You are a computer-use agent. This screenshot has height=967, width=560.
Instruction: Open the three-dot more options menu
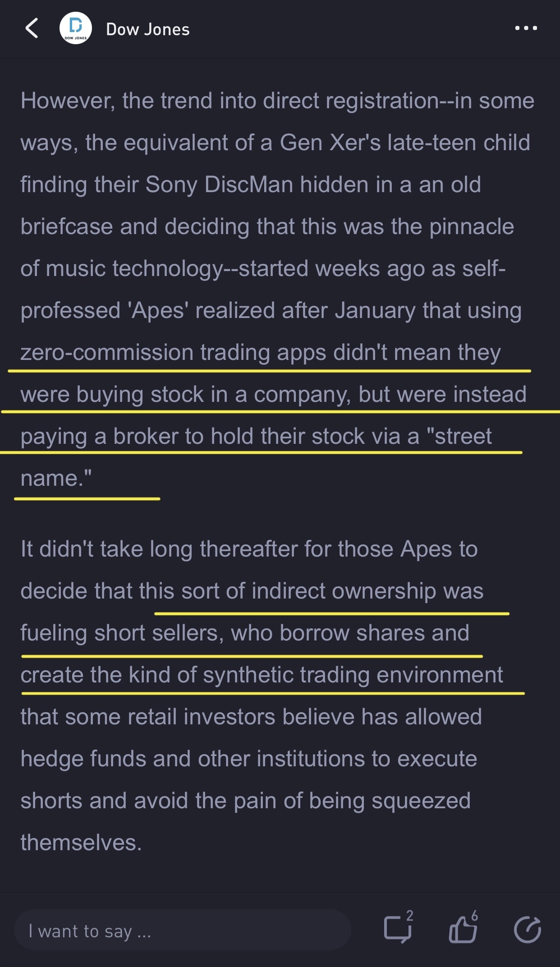tap(526, 28)
